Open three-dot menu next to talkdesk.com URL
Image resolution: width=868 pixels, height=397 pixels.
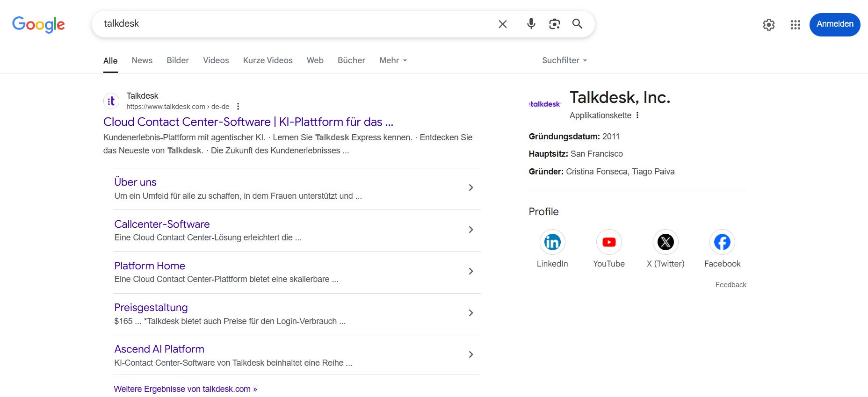tap(238, 107)
